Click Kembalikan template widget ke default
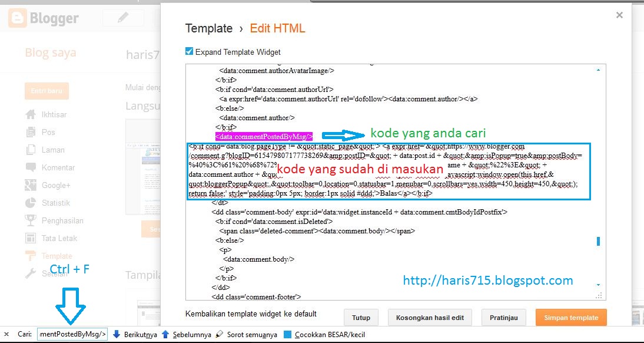Image resolution: width=644 pixels, height=343 pixels. click(251, 314)
